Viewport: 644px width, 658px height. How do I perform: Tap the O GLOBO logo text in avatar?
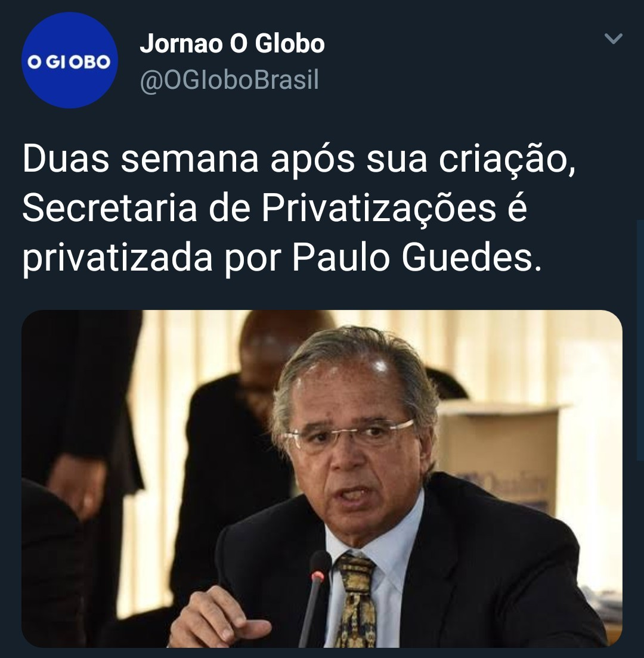click(69, 62)
